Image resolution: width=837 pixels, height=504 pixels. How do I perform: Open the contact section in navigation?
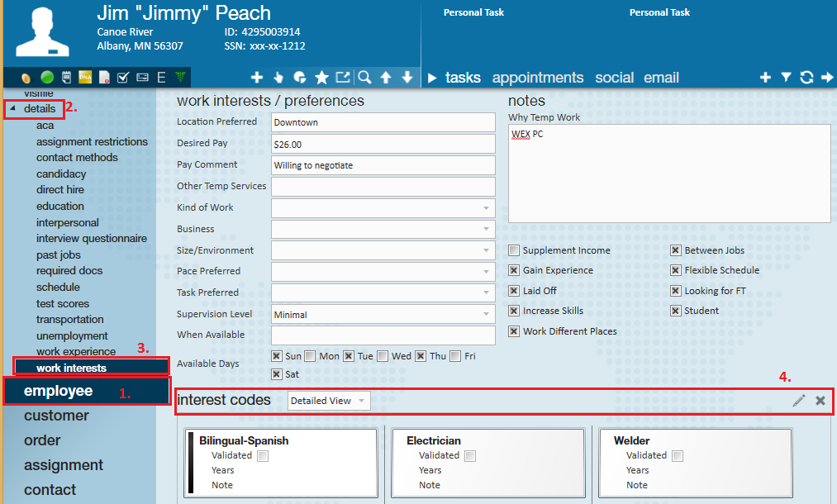point(50,490)
